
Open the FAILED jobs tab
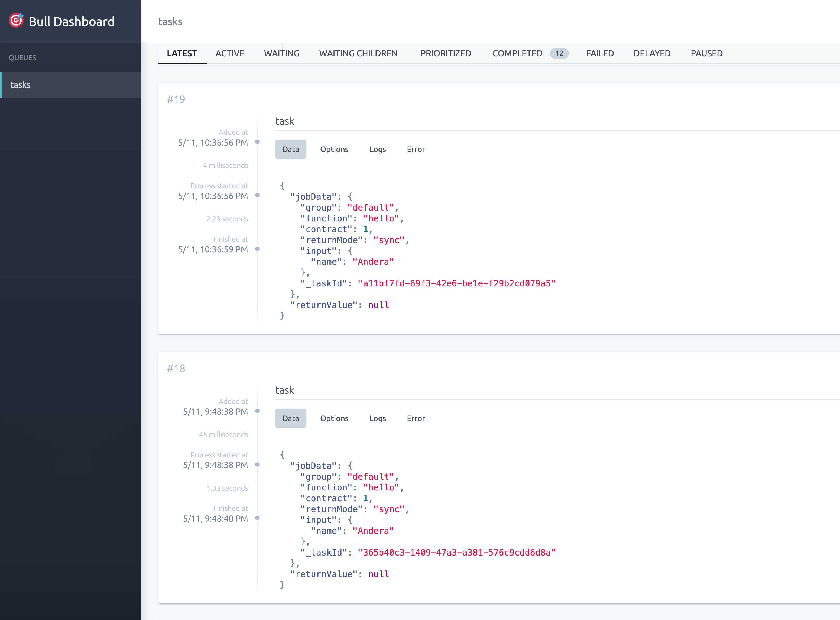pyautogui.click(x=599, y=53)
